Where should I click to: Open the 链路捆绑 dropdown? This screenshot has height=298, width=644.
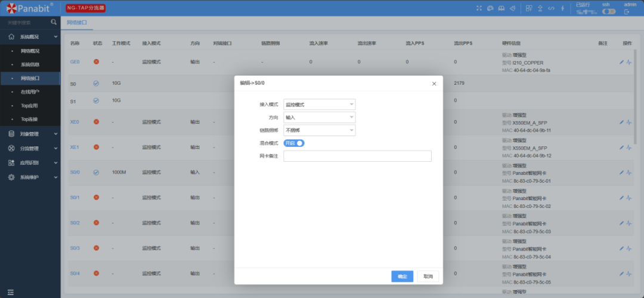point(320,130)
